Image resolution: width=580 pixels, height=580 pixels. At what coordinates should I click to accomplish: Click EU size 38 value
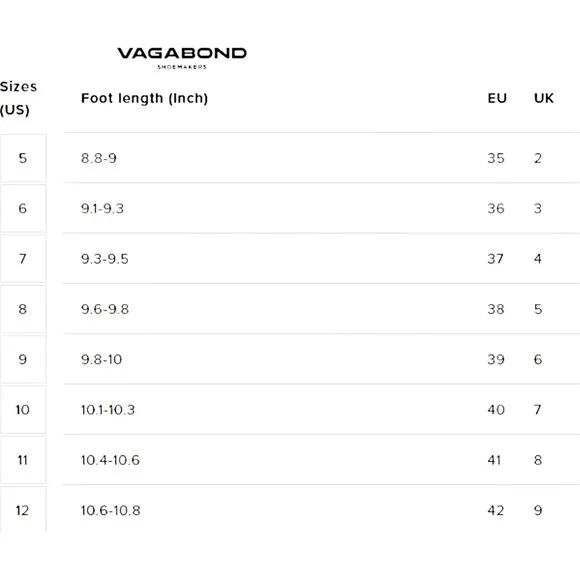[x=496, y=309]
